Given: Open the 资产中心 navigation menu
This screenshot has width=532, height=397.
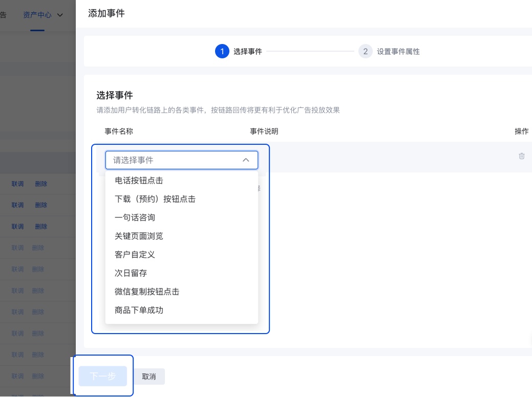Looking at the screenshot, I should click(37, 15).
